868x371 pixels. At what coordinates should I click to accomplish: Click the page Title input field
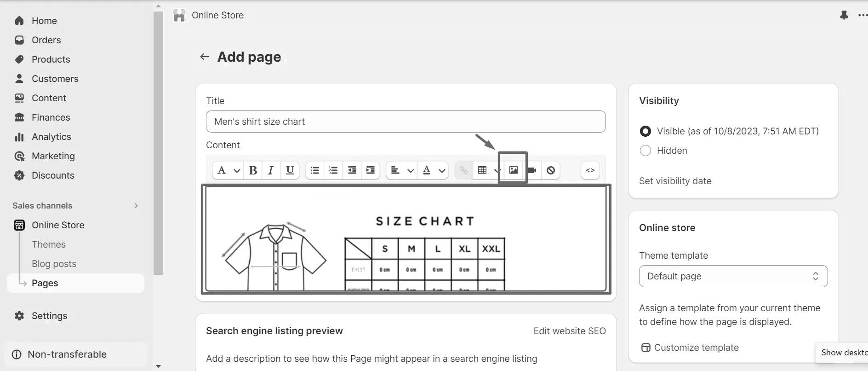click(405, 122)
